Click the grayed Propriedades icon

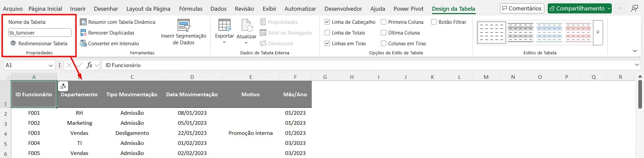tap(263, 22)
